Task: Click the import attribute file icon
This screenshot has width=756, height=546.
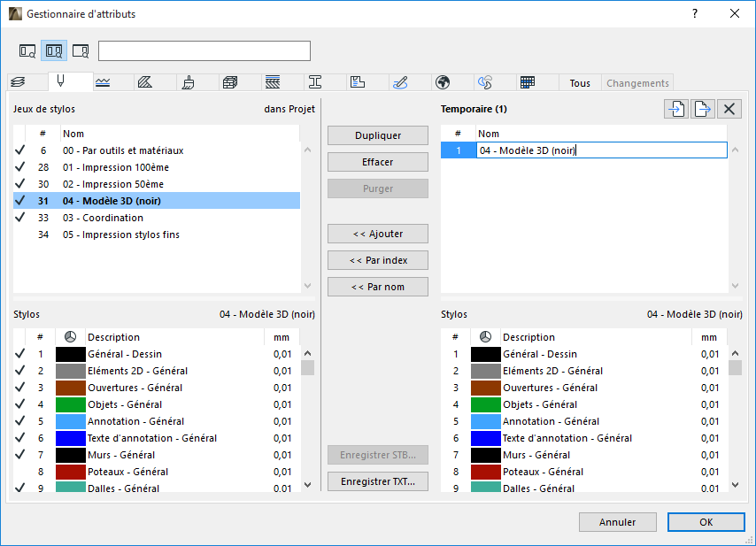Action: coord(677,109)
